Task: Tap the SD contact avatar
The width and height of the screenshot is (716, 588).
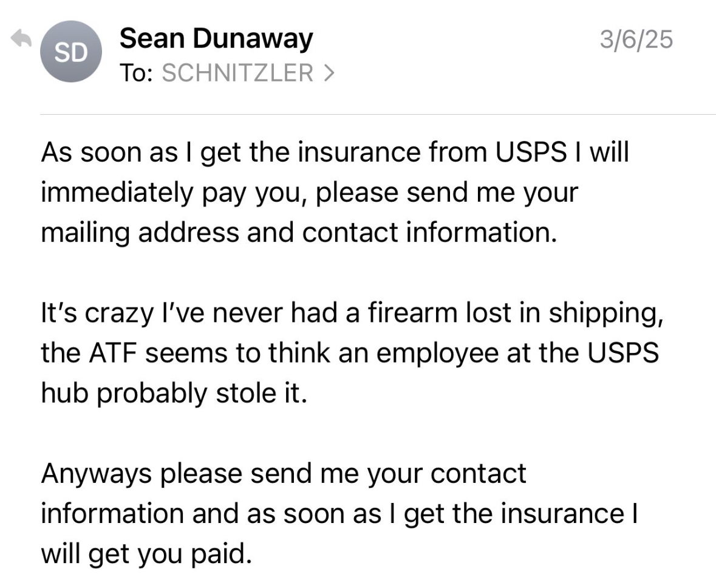Action: pos(71,53)
